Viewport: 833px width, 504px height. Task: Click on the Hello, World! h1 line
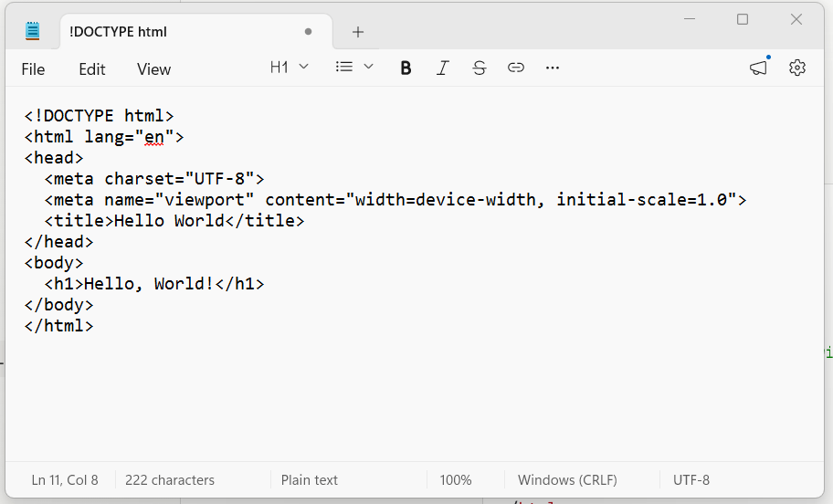pos(153,284)
